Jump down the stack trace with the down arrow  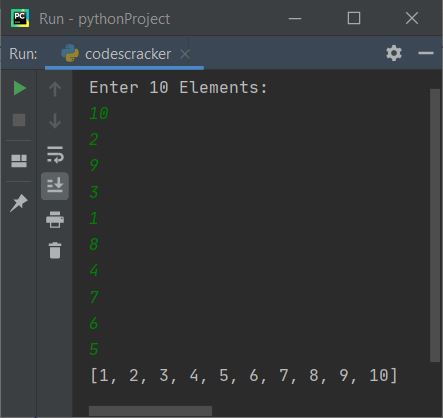click(55, 120)
